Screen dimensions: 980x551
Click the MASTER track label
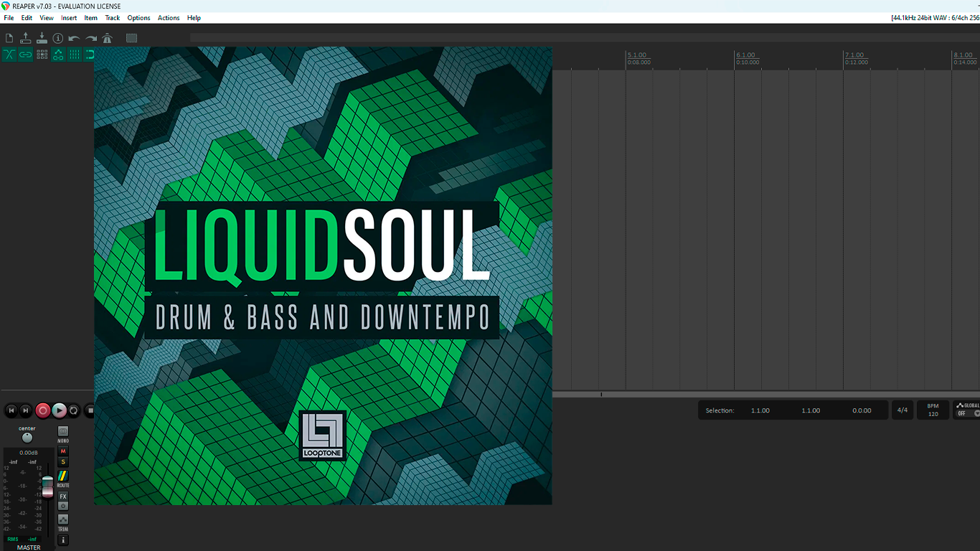(29, 547)
